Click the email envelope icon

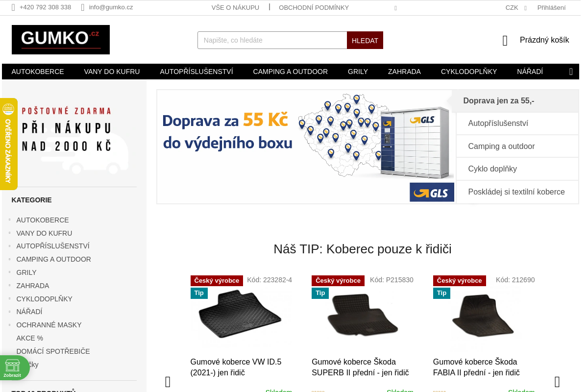click(x=83, y=7)
